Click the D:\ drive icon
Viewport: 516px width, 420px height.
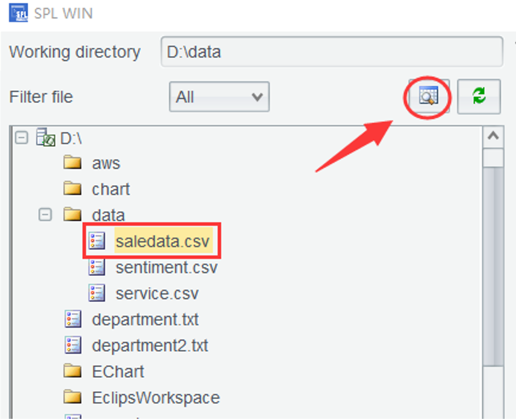45,137
